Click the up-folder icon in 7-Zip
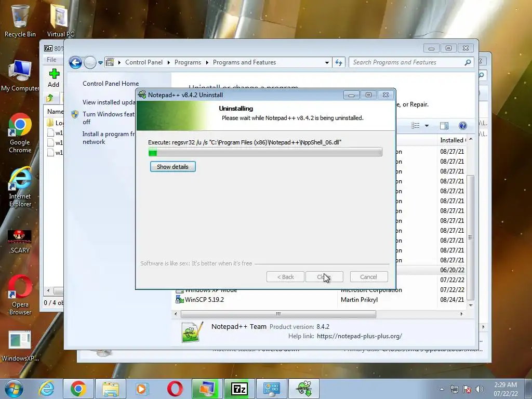 [50, 98]
